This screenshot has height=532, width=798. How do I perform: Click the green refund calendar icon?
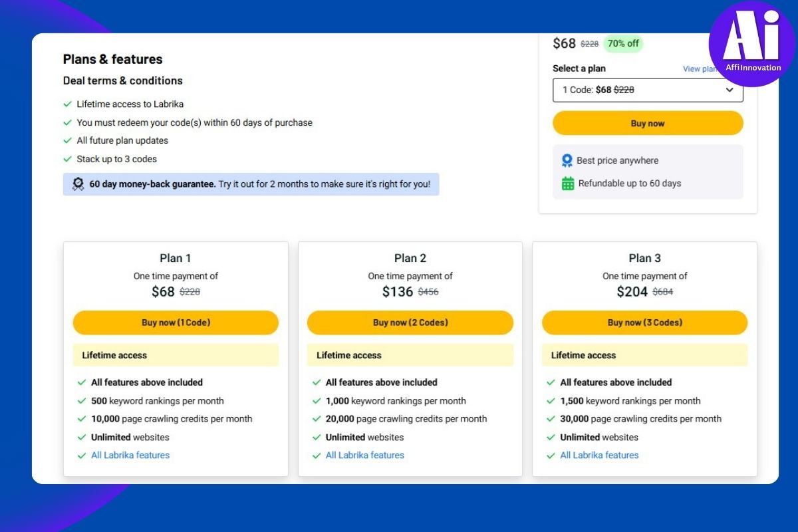567,184
